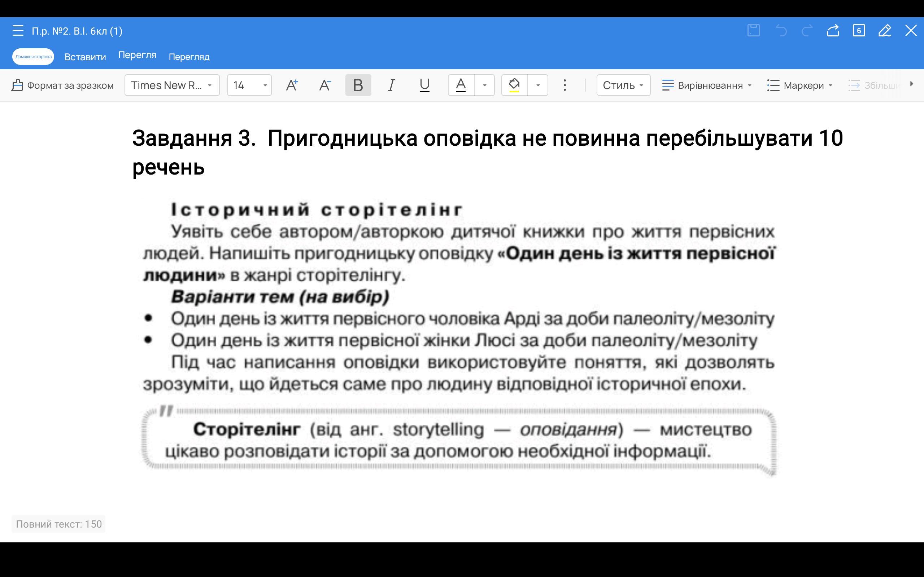Switch to the Вставити tab

[x=85, y=57]
